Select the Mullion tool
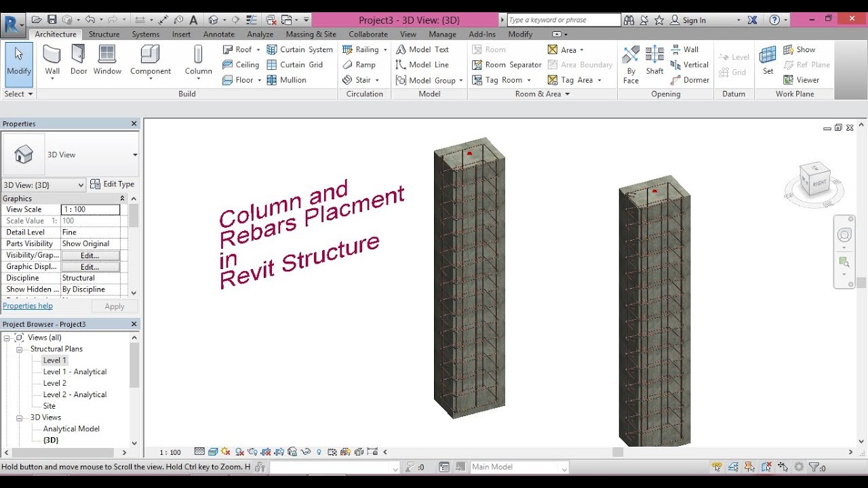Screen dimensions: 868x488 [286, 80]
